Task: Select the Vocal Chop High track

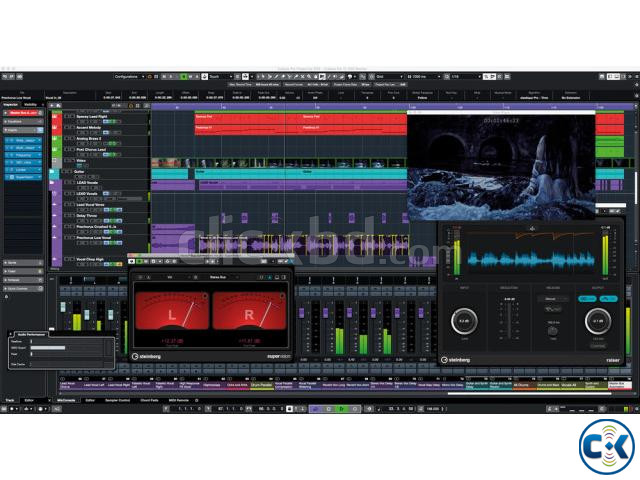Action: click(x=90, y=259)
